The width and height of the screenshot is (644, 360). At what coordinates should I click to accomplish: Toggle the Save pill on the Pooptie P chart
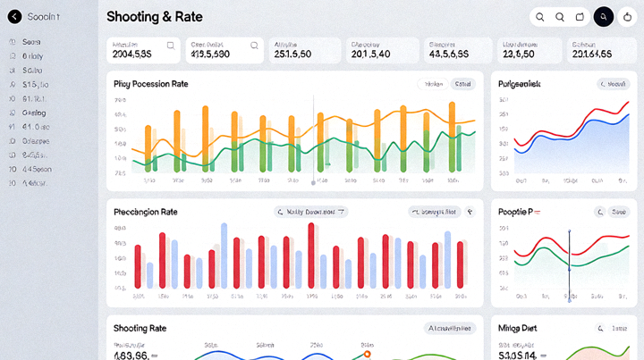click(619, 212)
